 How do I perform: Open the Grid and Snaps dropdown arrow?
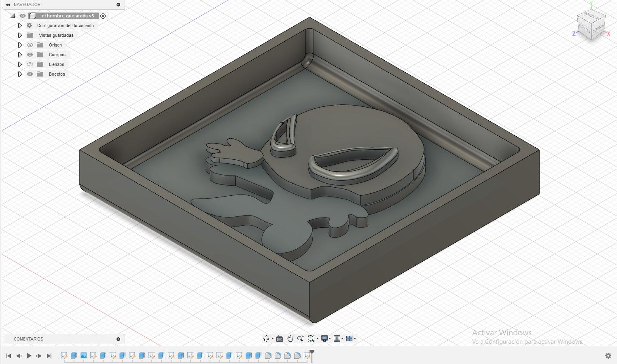pos(342,339)
